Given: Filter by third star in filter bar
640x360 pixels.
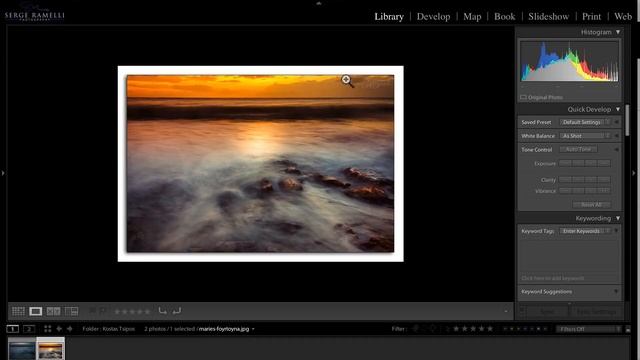Looking at the screenshot, I should coord(473,329).
